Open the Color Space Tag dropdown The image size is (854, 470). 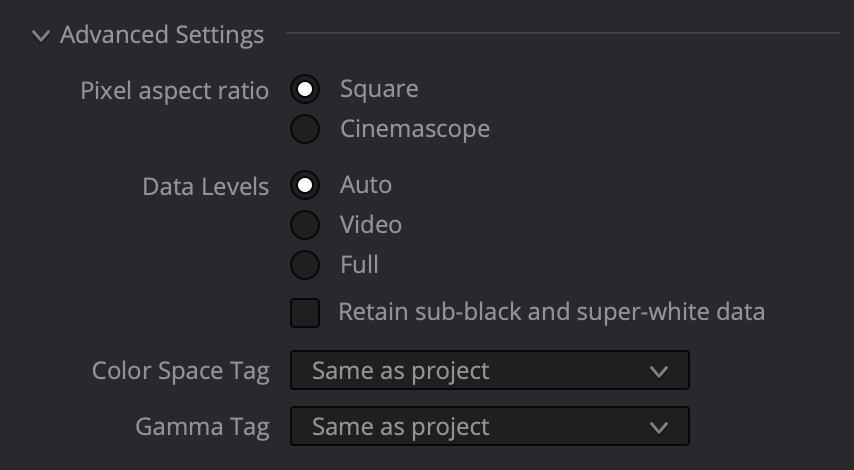pyautogui.click(x=490, y=370)
